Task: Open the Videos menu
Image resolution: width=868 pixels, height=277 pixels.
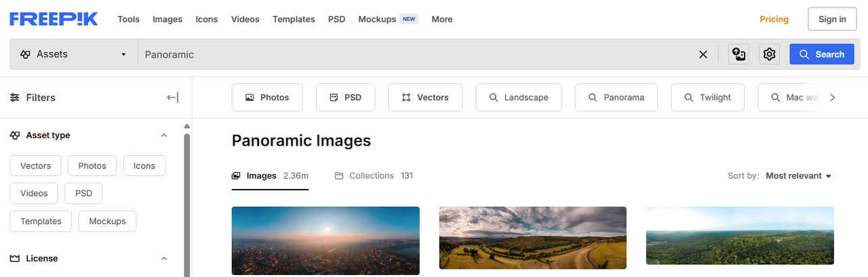Action: coord(245,19)
